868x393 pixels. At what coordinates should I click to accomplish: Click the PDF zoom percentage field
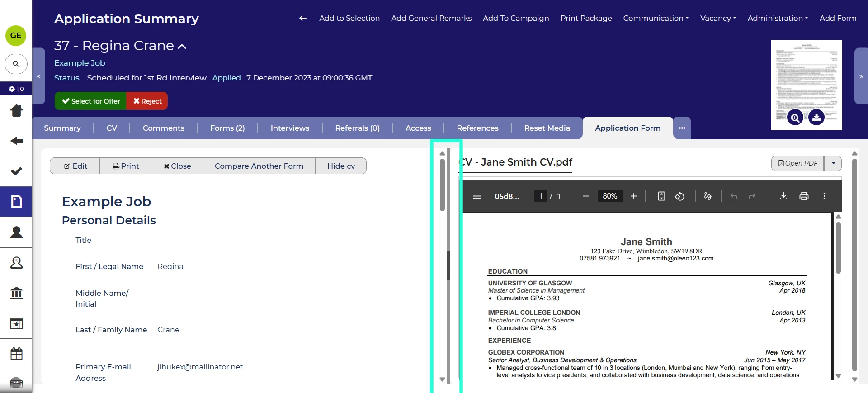[610, 196]
